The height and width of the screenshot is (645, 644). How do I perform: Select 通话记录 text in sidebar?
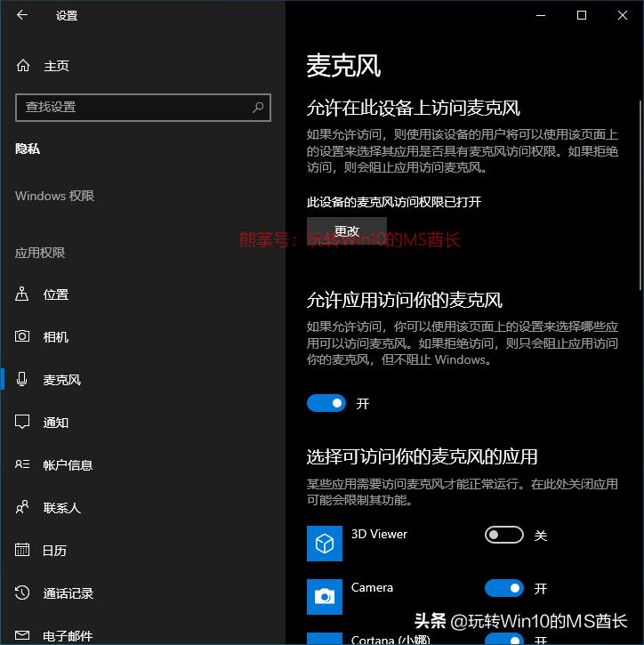click(x=68, y=593)
